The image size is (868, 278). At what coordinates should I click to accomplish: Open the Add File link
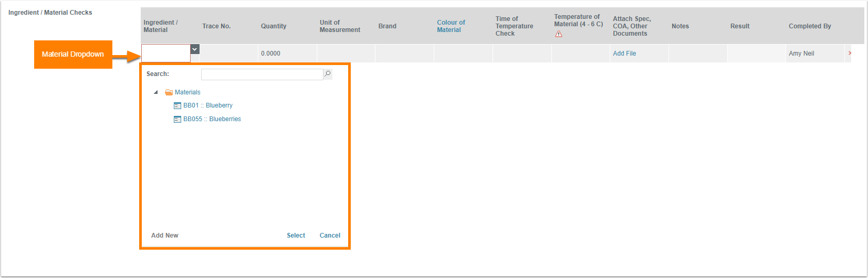624,54
